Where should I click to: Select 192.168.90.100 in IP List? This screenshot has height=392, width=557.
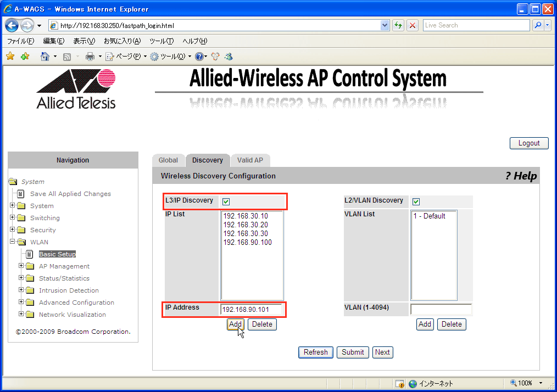point(248,243)
